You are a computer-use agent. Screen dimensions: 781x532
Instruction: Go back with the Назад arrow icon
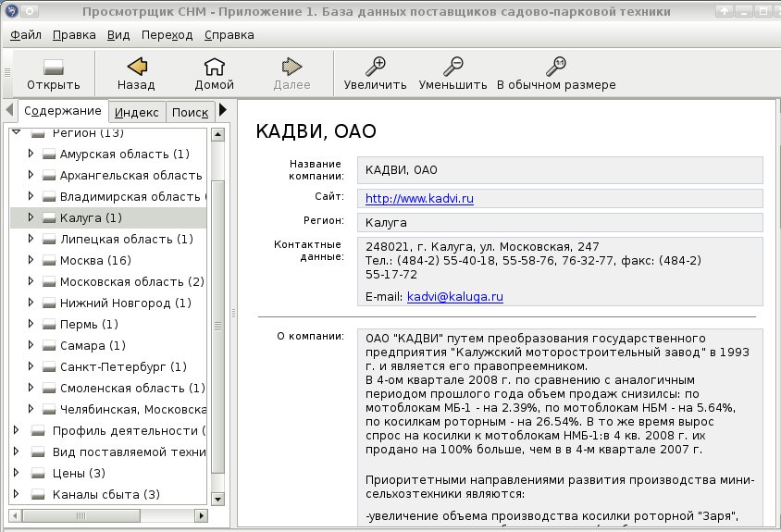(x=137, y=67)
